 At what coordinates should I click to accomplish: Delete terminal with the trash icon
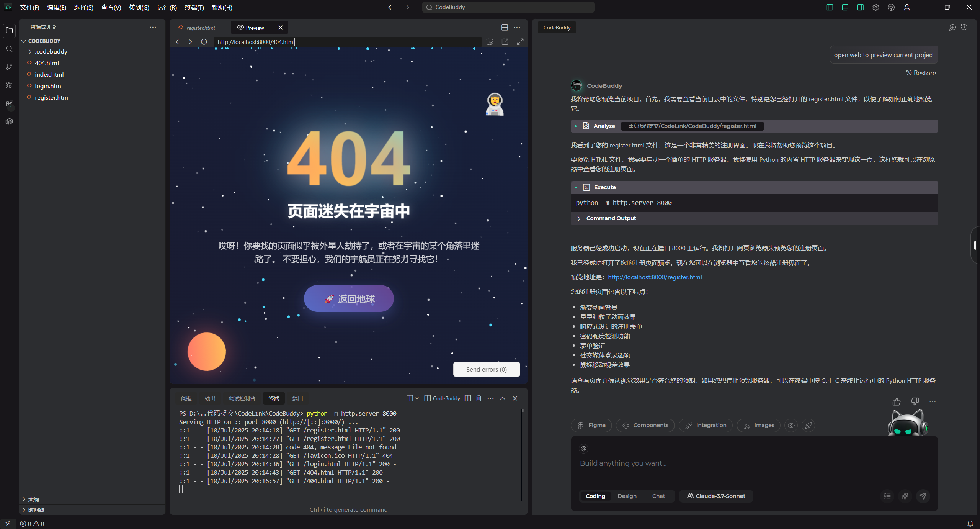tap(479, 398)
